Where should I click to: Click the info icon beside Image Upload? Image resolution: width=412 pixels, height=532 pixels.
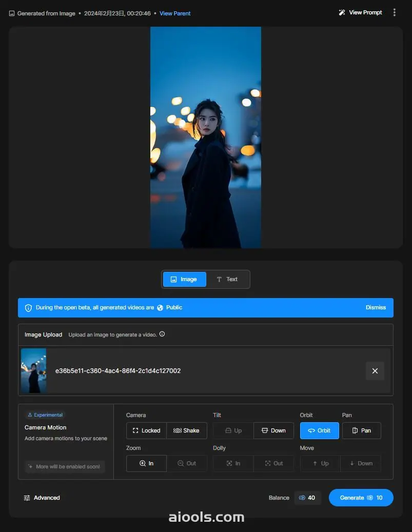(x=162, y=334)
